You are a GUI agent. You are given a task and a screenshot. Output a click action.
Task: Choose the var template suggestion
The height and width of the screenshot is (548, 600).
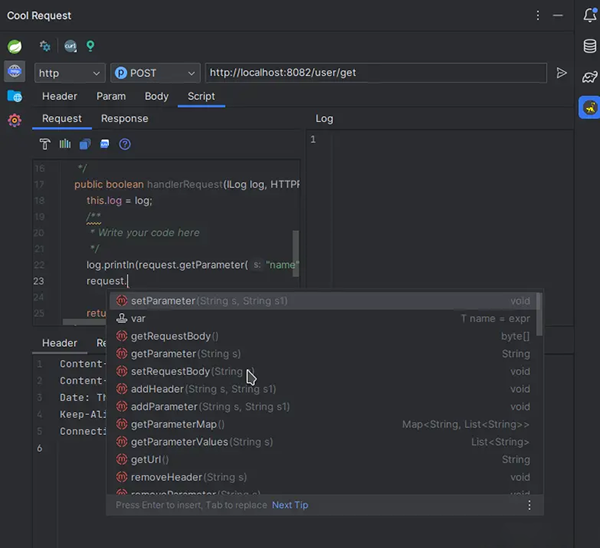coord(323,319)
